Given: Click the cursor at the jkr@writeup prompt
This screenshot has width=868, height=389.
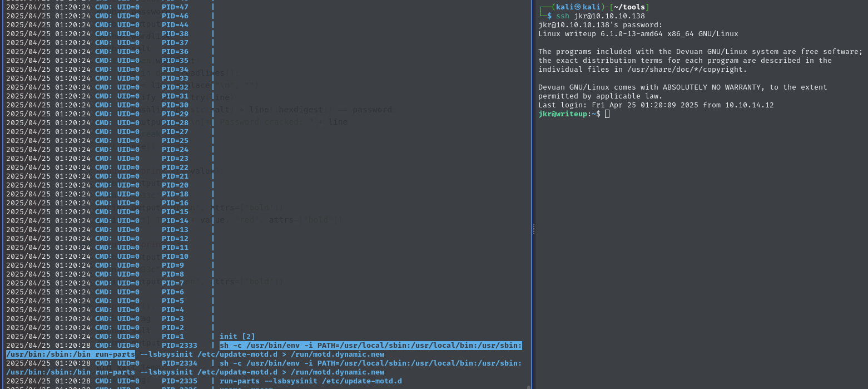Looking at the screenshot, I should click(607, 114).
